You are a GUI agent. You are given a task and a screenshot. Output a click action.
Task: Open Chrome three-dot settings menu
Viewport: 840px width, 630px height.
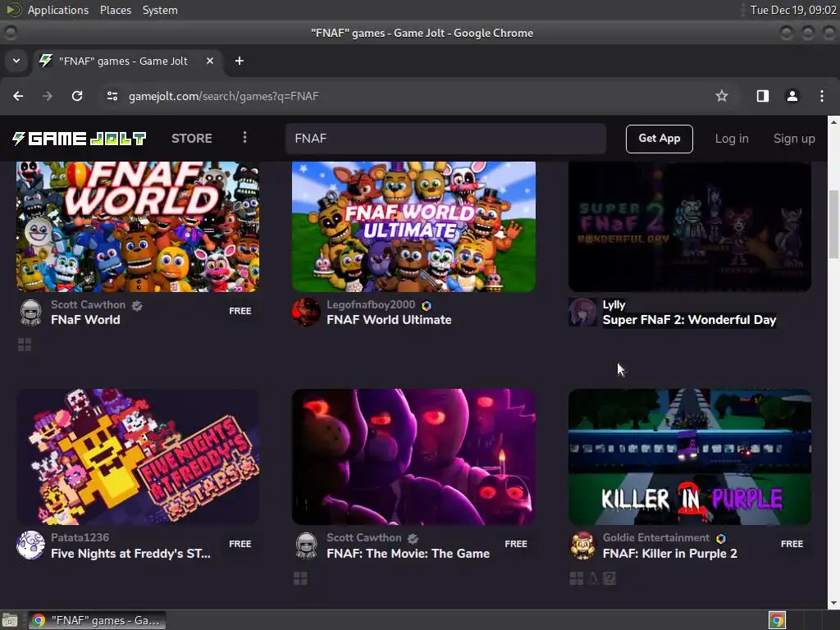click(x=822, y=96)
